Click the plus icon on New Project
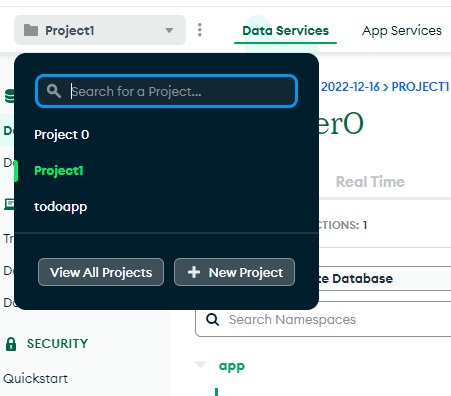 194,272
